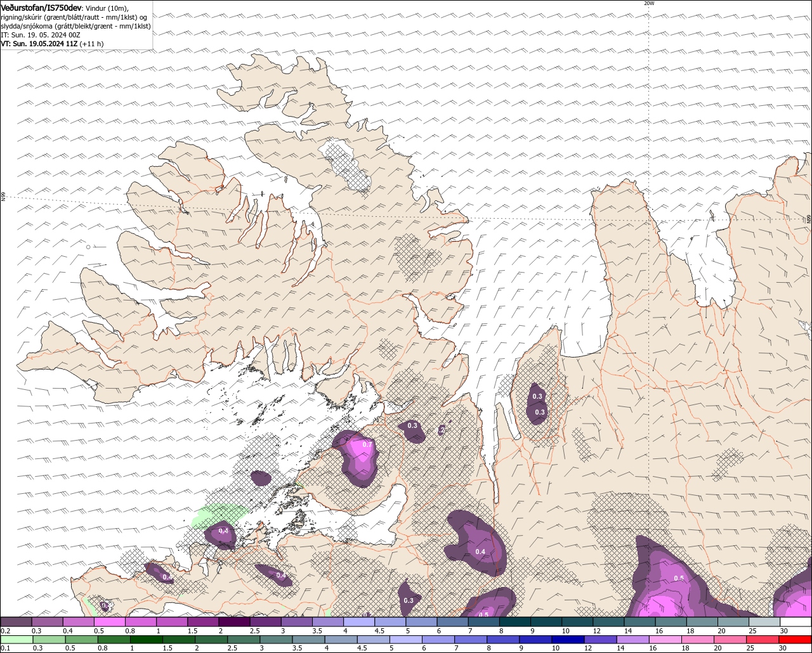
Task: Select the light pink 16 swatch, bottom row
Action: [665, 639]
